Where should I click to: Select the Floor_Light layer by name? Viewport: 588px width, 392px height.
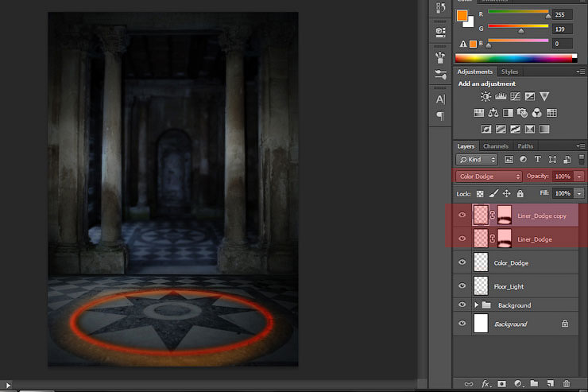[x=509, y=285]
